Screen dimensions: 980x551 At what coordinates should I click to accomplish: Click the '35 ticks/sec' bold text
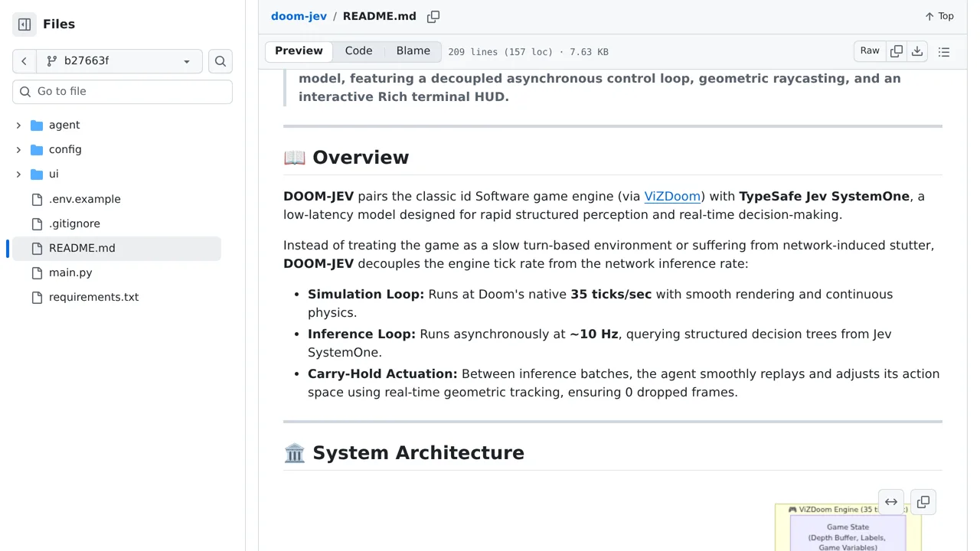click(611, 295)
